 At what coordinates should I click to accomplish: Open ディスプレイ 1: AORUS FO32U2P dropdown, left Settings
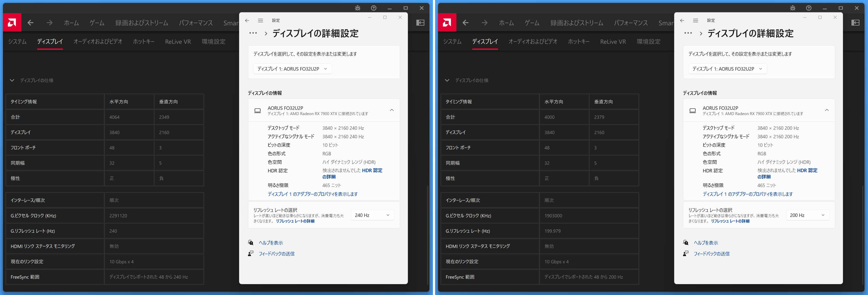tap(293, 69)
